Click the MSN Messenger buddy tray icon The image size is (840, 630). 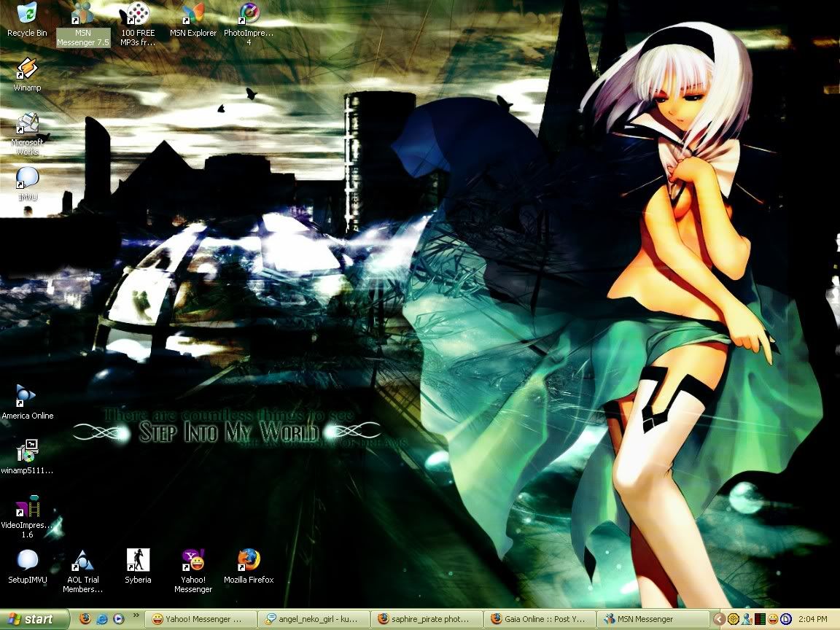click(x=746, y=619)
